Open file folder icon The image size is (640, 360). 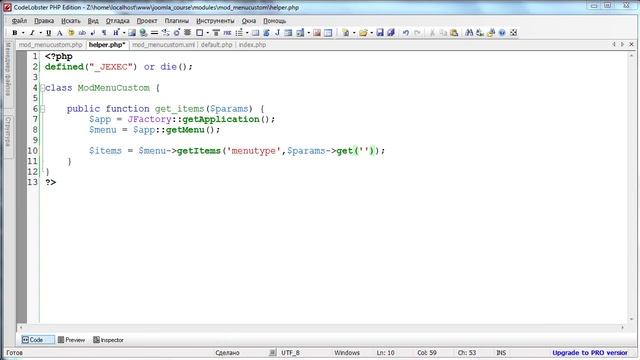point(363,33)
